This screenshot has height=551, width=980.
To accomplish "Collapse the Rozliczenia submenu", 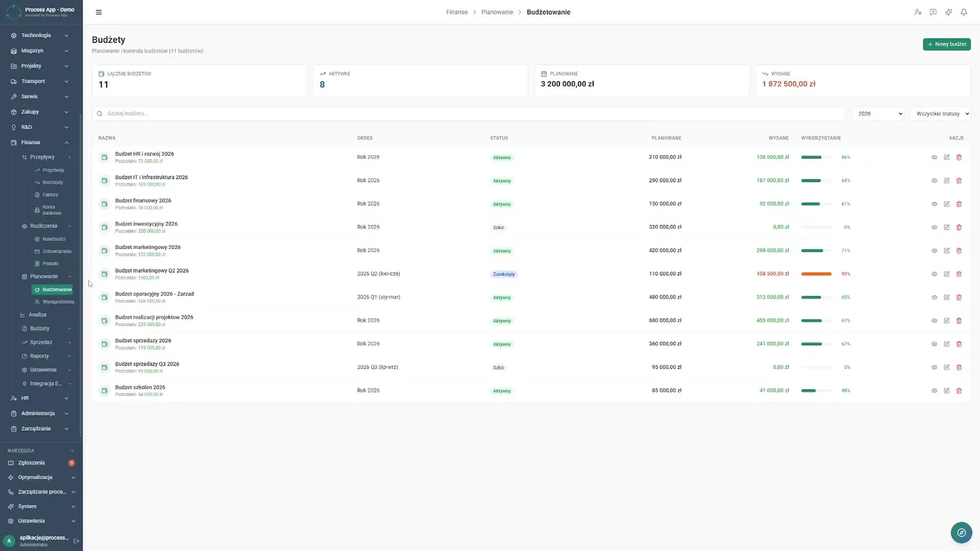I will point(46,226).
